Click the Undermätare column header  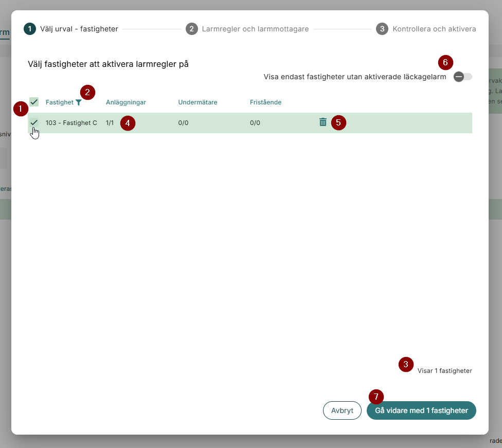(x=198, y=102)
